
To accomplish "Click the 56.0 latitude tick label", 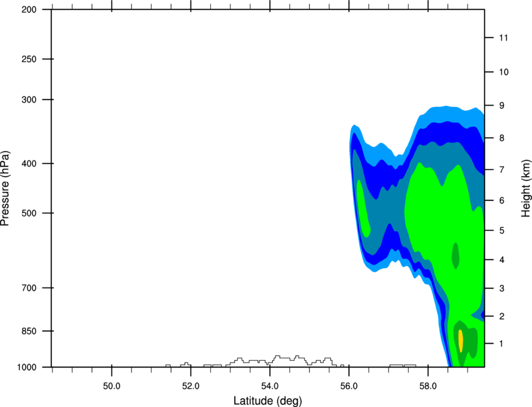I will (x=349, y=386).
